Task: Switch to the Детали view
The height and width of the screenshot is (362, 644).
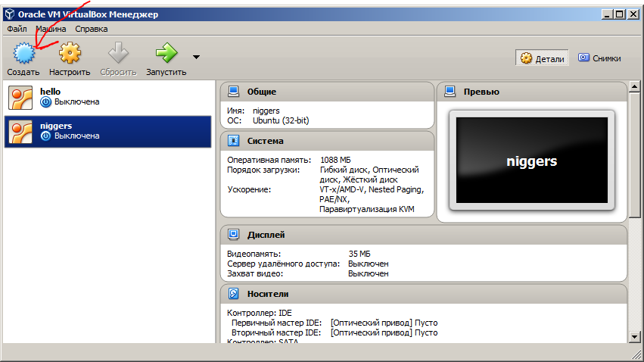Action: [x=542, y=58]
